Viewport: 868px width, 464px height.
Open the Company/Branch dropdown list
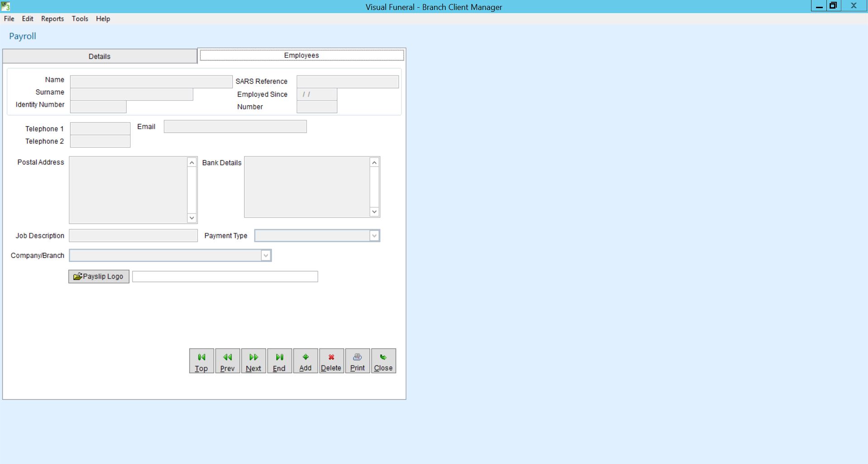[265, 256]
